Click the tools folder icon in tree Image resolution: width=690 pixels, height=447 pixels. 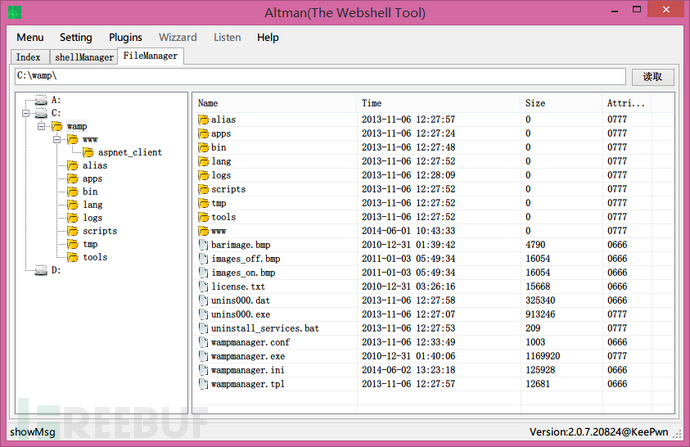pos(73,257)
